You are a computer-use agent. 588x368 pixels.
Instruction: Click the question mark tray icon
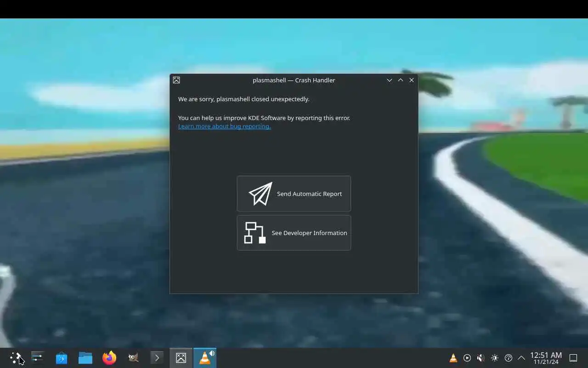508,358
